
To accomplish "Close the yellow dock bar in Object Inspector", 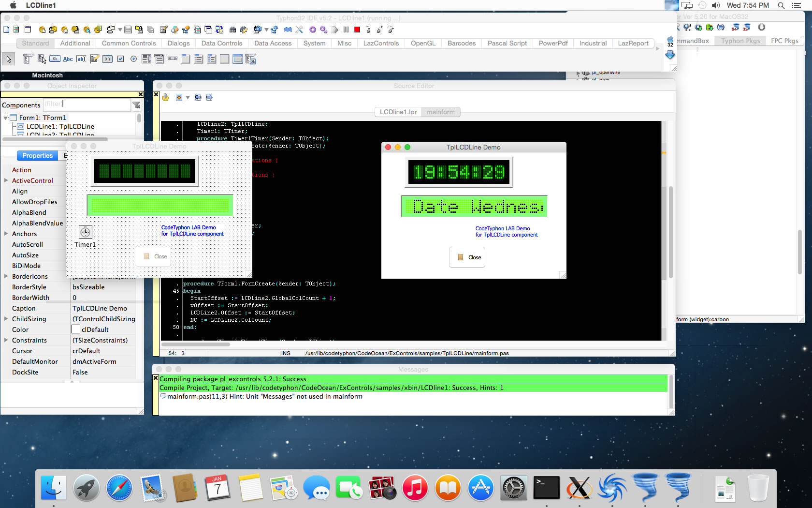I will (141, 94).
